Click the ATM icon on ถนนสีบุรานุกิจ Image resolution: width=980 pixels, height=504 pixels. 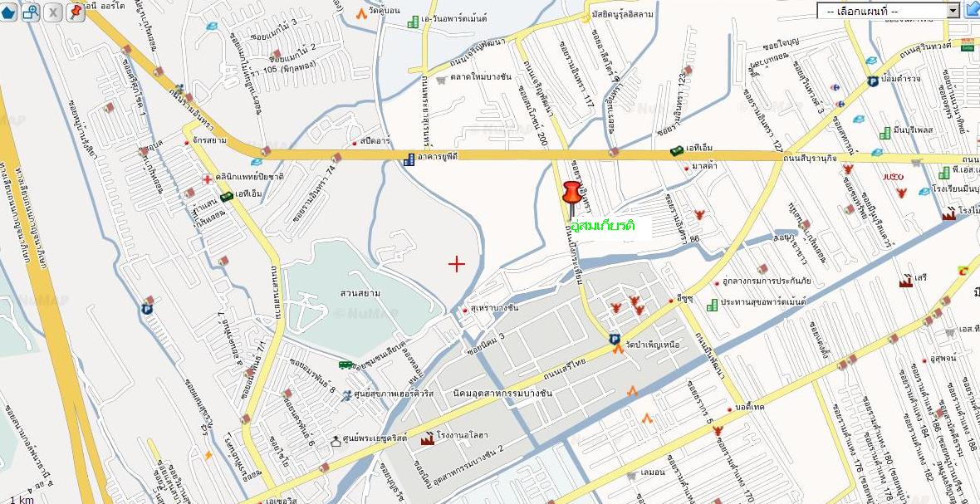(678, 150)
